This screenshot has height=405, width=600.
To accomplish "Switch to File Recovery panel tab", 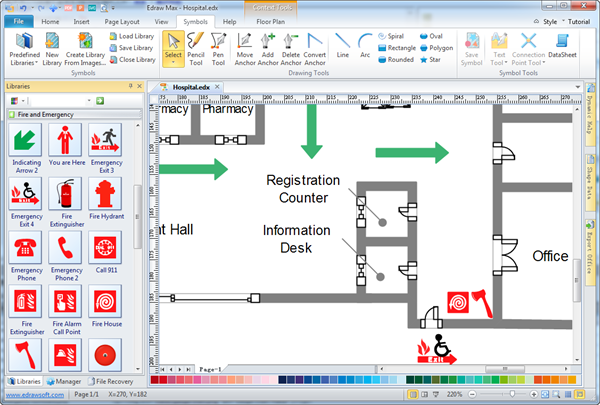I will [x=111, y=381].
